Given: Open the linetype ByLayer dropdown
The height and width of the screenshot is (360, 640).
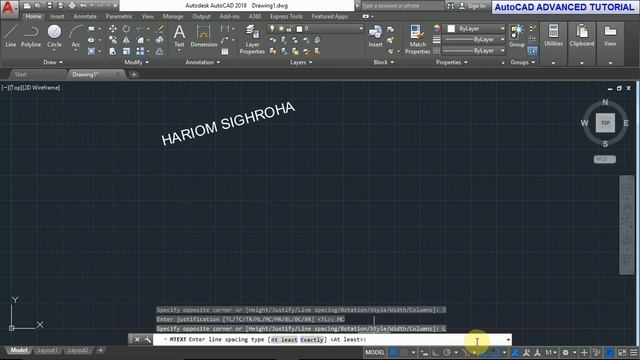Looking at the screenshot, I should (x=474, y=51).
